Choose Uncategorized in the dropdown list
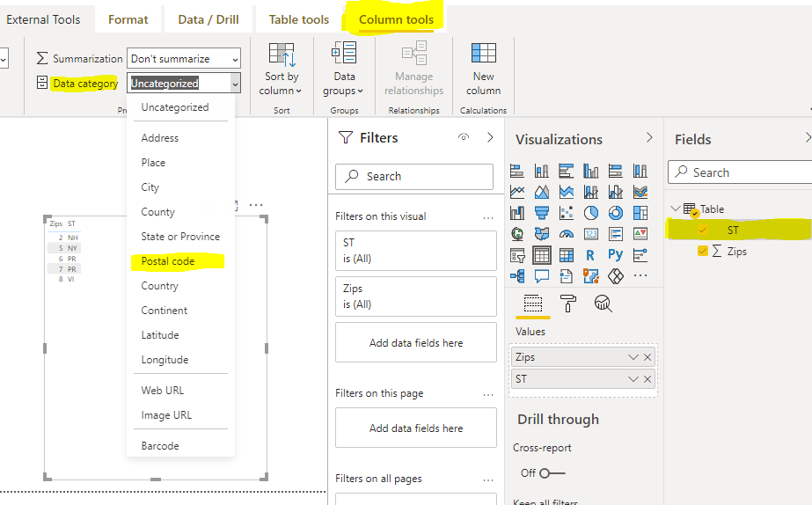 click(x=175, y=107)
